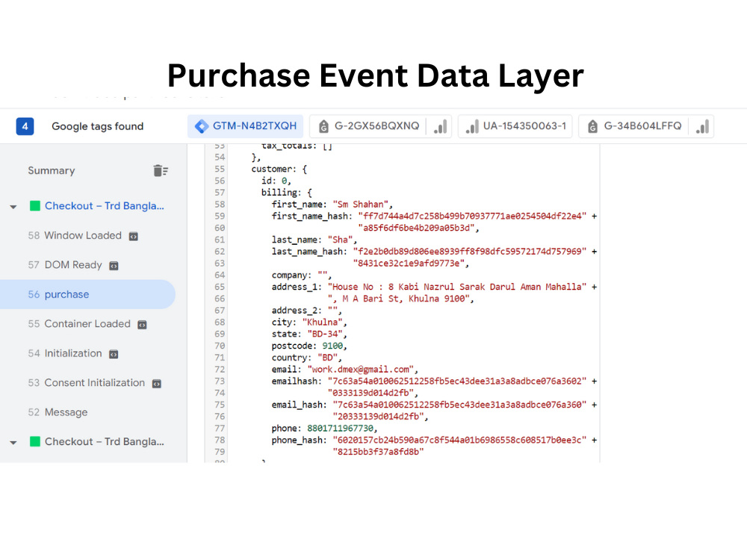Click the bar chart icon on UA-154350063-1
This screenshot has width=747, height=560.
click(x=471, y=127)
